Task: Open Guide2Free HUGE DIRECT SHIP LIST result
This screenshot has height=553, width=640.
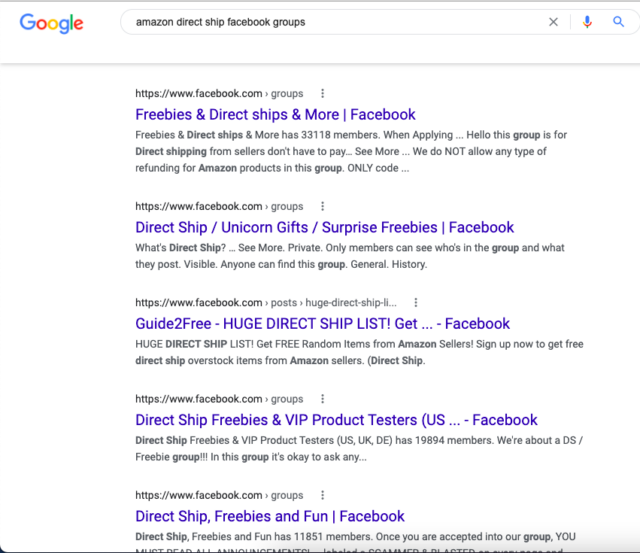Action: (322, 324)
